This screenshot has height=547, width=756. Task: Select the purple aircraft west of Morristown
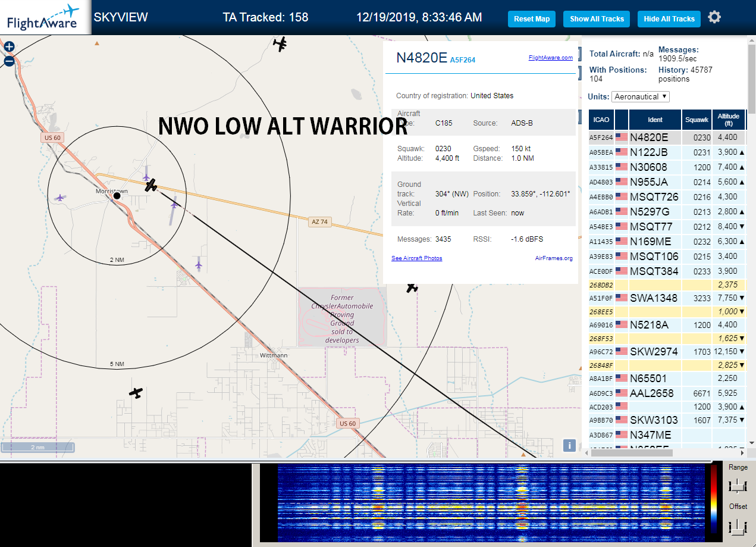tap(59, 197)
